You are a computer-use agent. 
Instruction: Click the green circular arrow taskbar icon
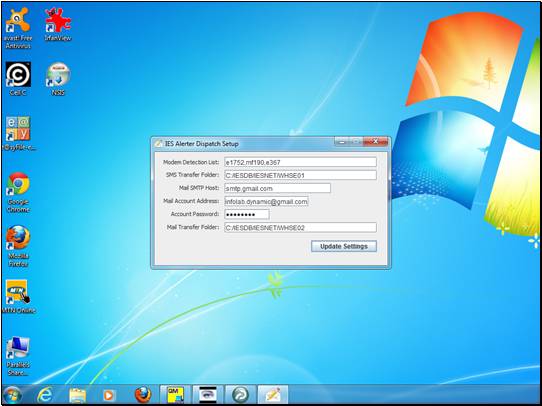tap(240, 395)
